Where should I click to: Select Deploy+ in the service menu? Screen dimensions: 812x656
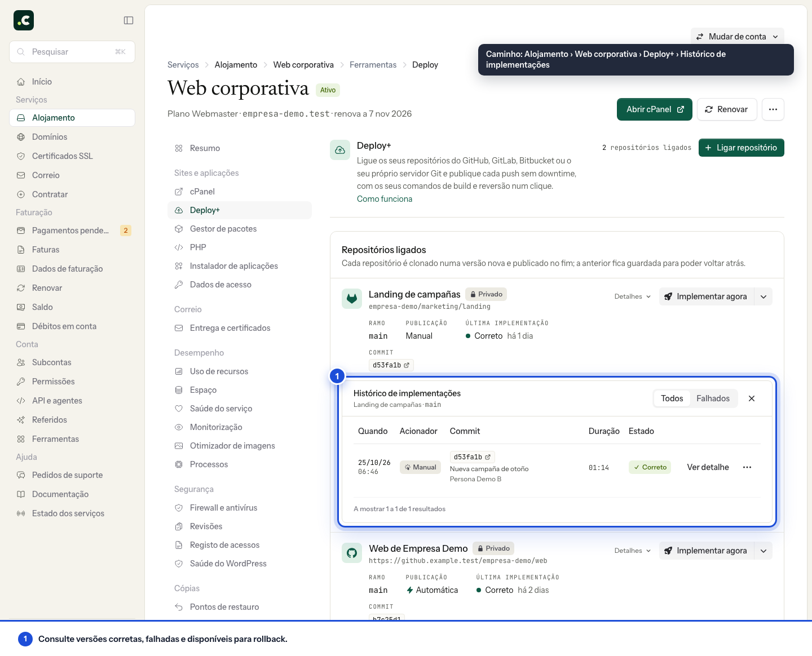(x=240, y=210)
